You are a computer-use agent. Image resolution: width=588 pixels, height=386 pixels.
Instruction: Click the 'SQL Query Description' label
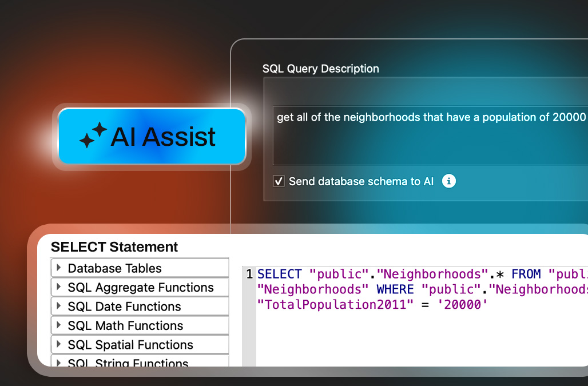321,69
